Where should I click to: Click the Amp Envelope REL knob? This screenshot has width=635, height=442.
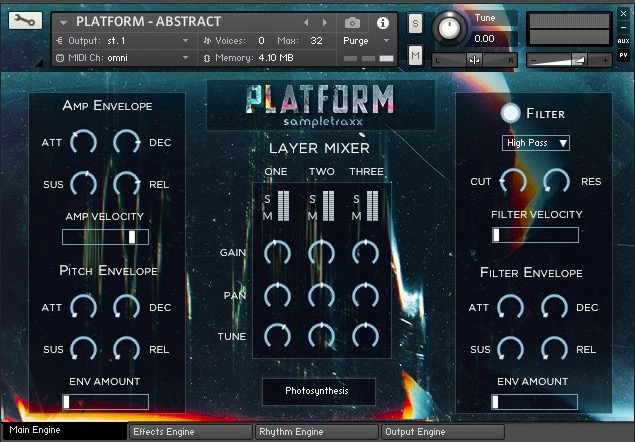tap(126, 184)
